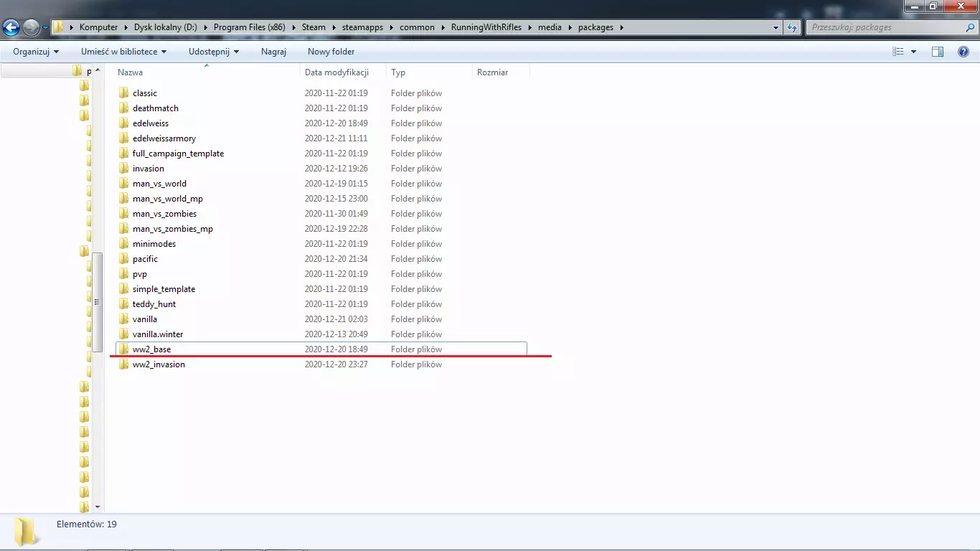Open the recent pages dropdown beside Forward
980x551 pixels.
(46, 28)
